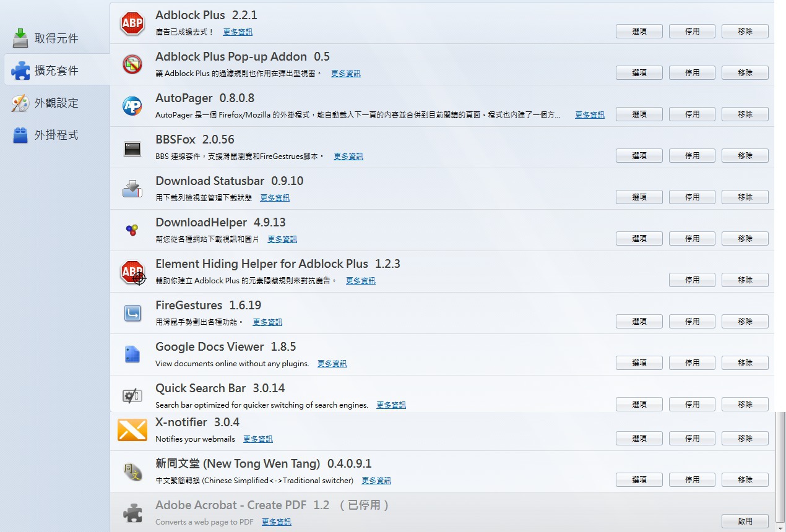Image resolution: width=786 pixels, height=532 pixels.
Task: Disable Google Docs Viewer
Action: (x=692, y=363)
